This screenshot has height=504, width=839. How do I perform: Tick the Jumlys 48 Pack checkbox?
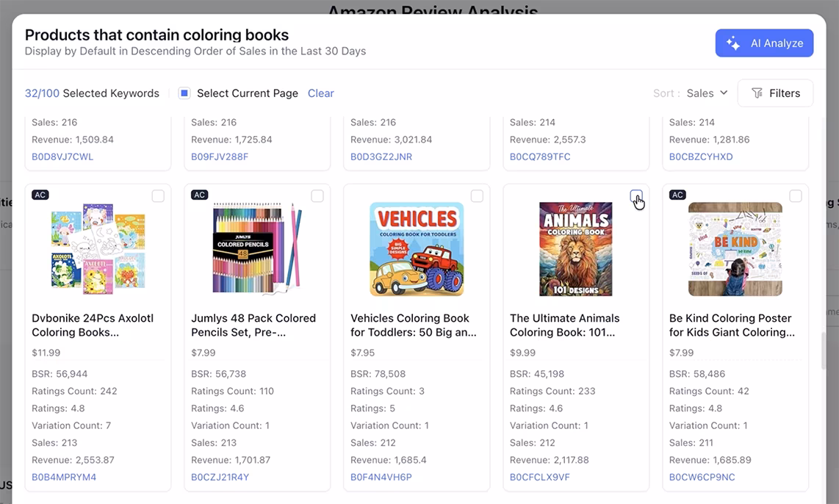pyautogui.click(x=317, y=196)
